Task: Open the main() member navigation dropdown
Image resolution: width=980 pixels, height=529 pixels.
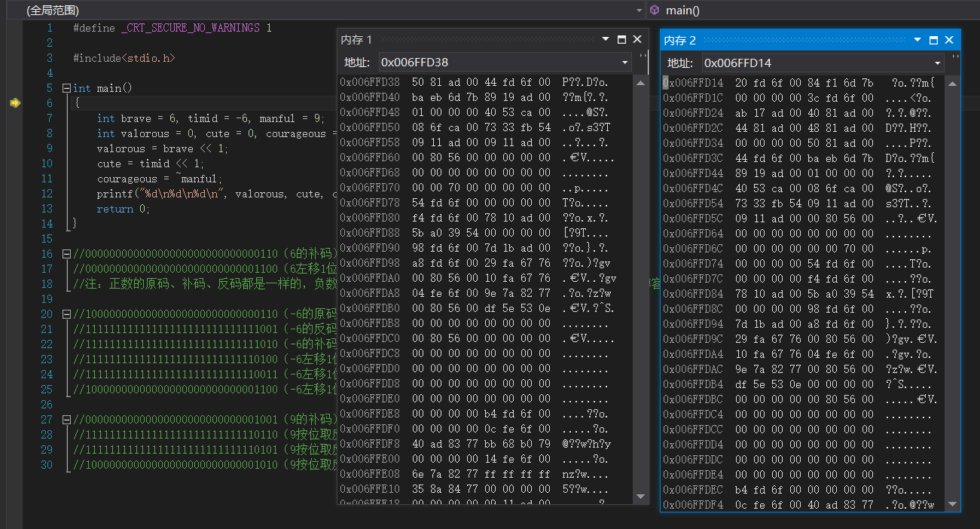Action: coord(814,11)
